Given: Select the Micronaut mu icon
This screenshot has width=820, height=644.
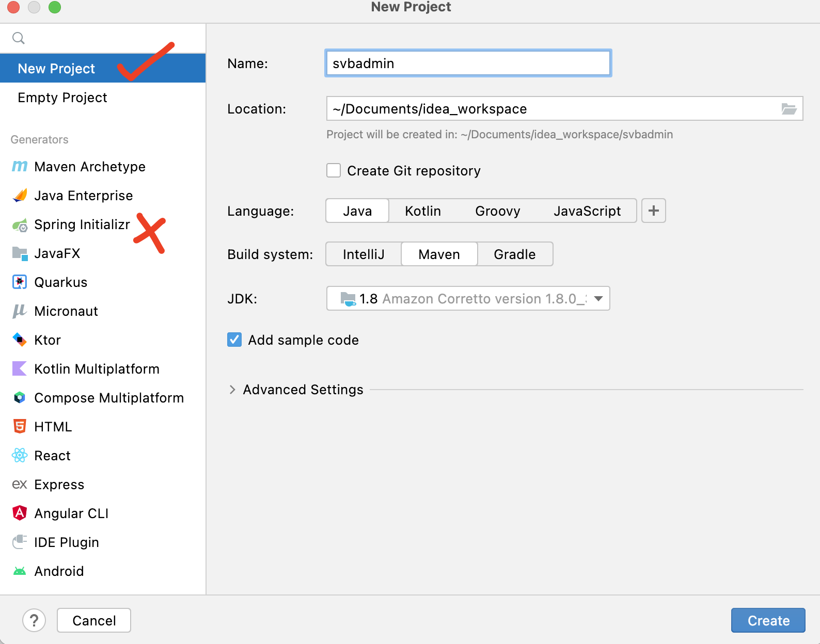Looking at the screenshot, I should (x=20, y=311).
